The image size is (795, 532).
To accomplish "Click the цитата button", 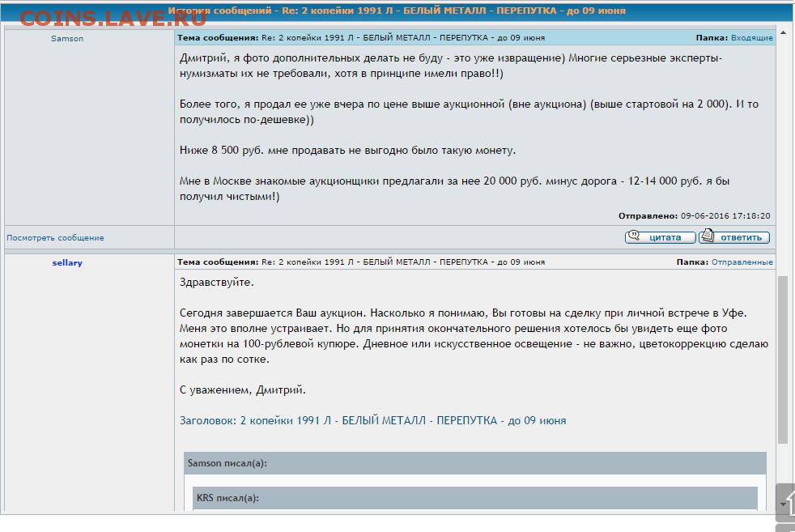I will (x=660, y=236).
